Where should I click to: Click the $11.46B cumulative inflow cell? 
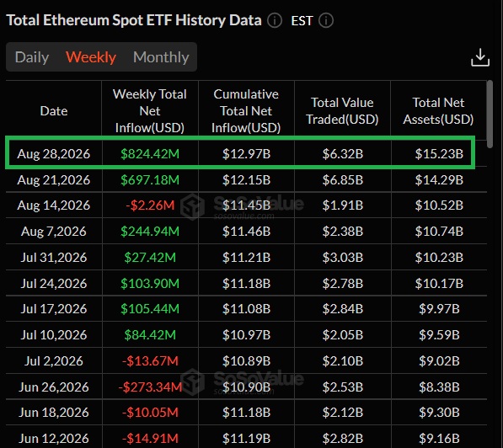(246, 232)
